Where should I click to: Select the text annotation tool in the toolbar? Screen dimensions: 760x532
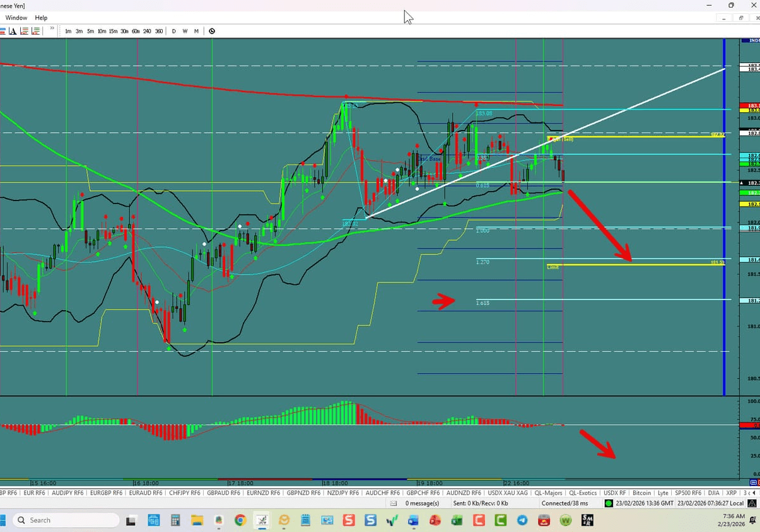(x=13, y=31)
